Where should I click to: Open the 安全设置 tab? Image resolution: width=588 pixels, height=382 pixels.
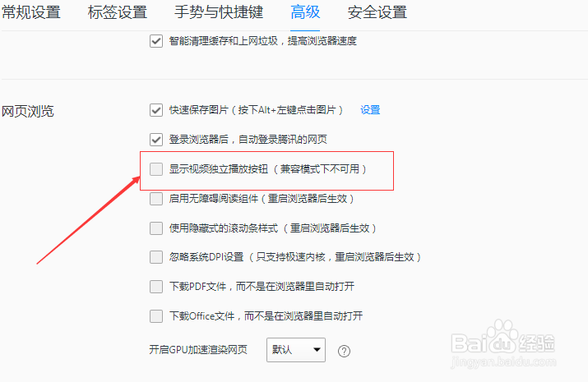[377, 12]
